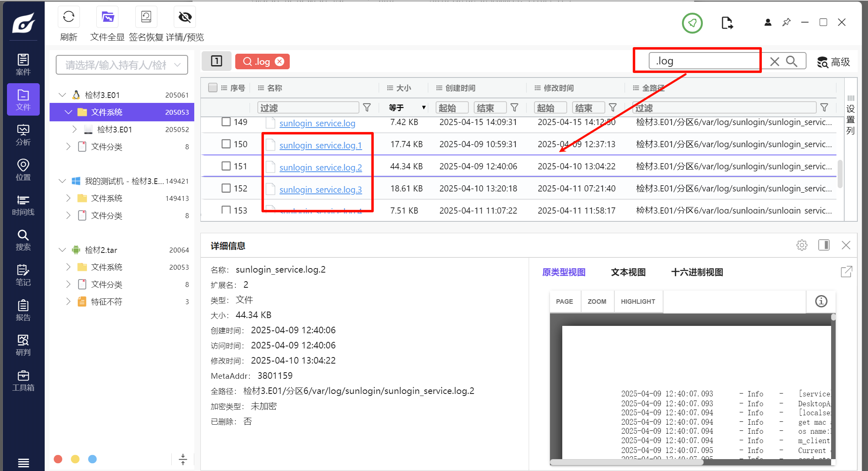This screenshot has height=471, width=868.
Task: Switch to 十六进制视图 tab
Action: coord(697,272)
